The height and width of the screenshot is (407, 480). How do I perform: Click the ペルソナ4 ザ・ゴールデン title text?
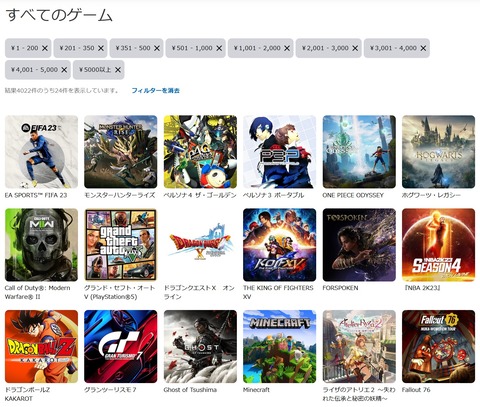(200, 195)
